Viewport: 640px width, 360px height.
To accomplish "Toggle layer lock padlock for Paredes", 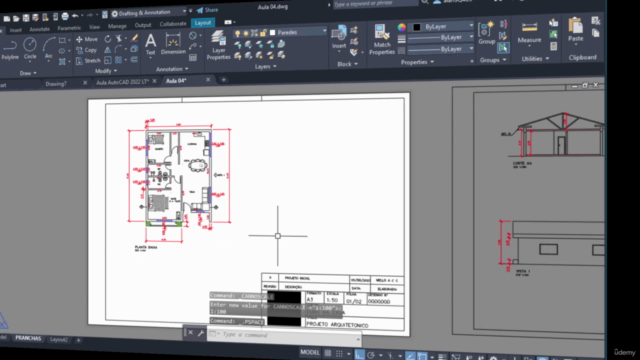I will pyautogui.click(x=263, y=33).
